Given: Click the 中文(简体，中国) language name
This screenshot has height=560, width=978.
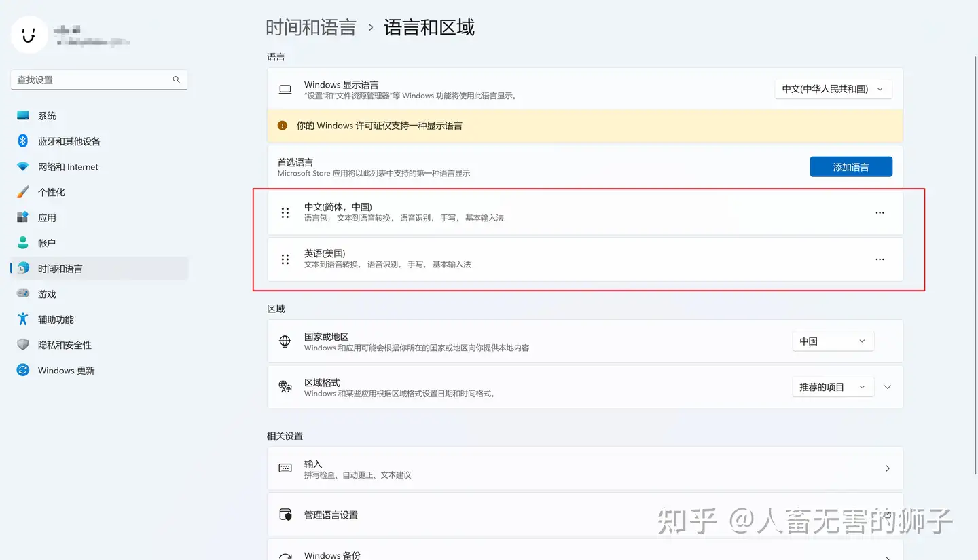Looking at the screenshot, I should 338,207.
